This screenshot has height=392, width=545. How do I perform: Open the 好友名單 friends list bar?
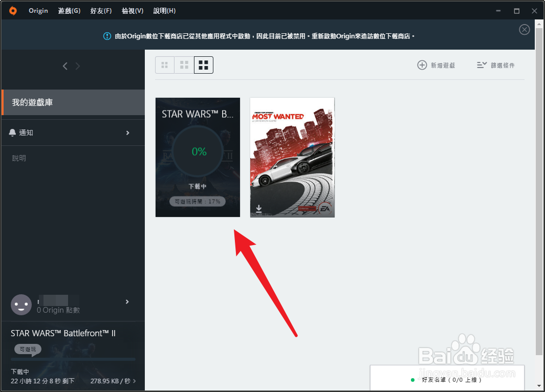click(447, 378)
